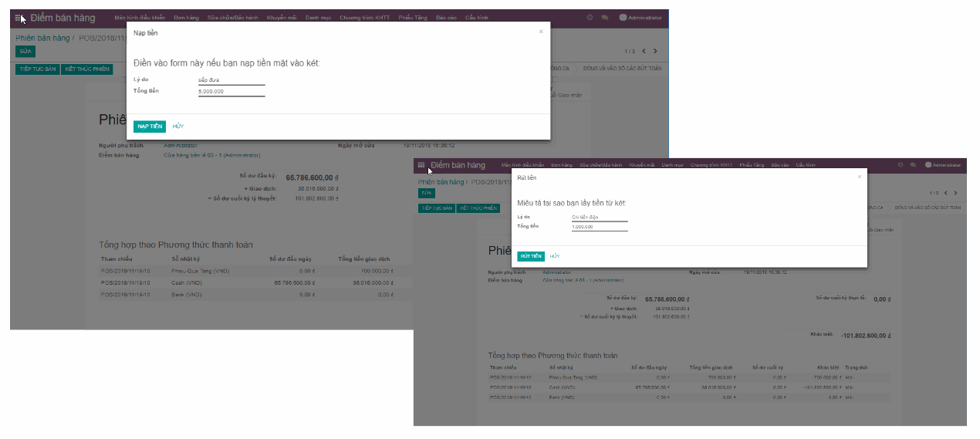Select Cash (VND) row in Rút tiền window
The image size is (980, 439).
[689, 387]
